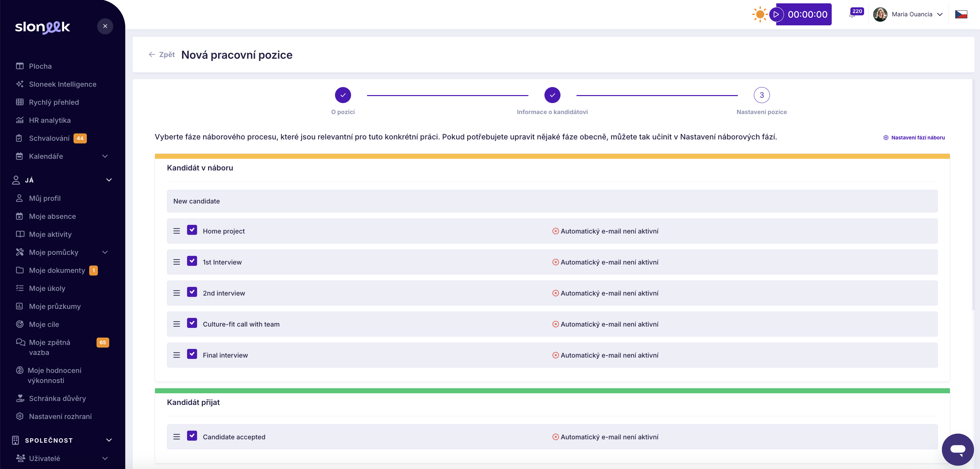
Task: Start the time tracker play button
Action: click(x=776, y=14)
